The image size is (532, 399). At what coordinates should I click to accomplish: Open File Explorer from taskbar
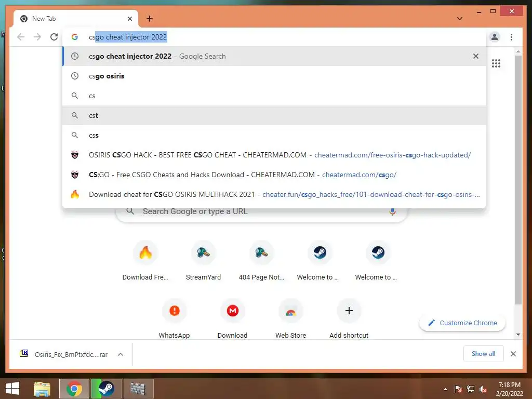[x=42, y=389]
